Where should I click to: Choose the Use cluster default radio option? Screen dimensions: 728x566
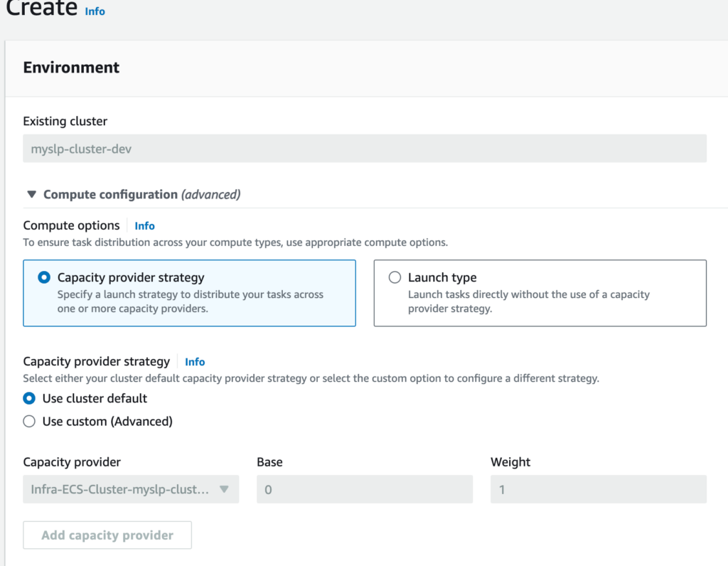point(29,398)
